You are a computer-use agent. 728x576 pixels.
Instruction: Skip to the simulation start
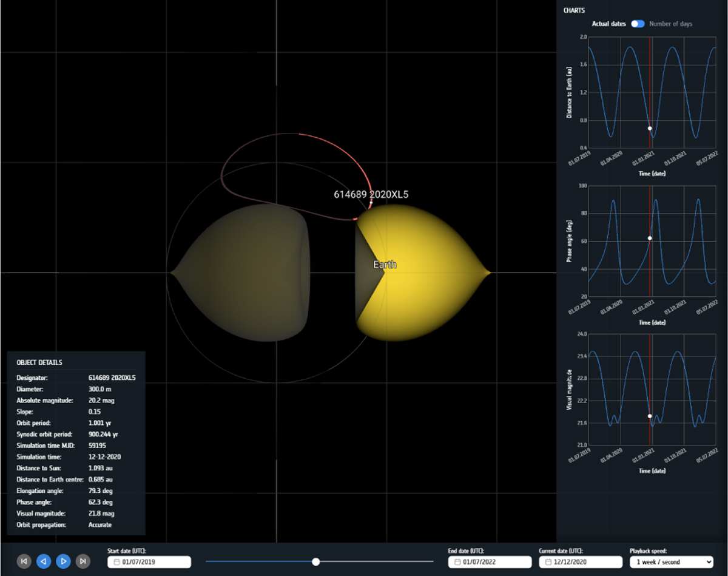coord(24,561)
